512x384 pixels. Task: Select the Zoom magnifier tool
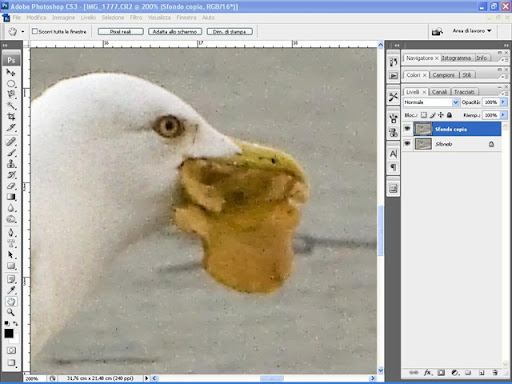11,312
